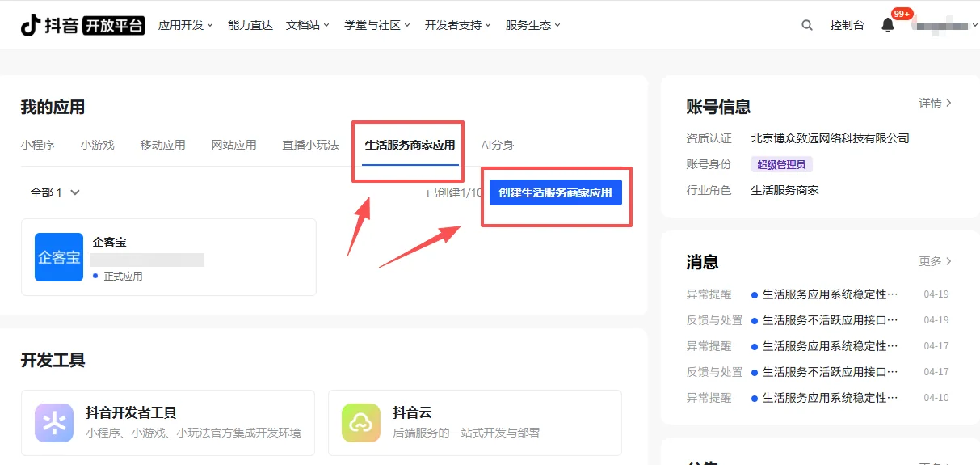Screen dimensions: 980x465
Task: Click 创建生活服务商家应用 button
Action: (x=556, y=192)
